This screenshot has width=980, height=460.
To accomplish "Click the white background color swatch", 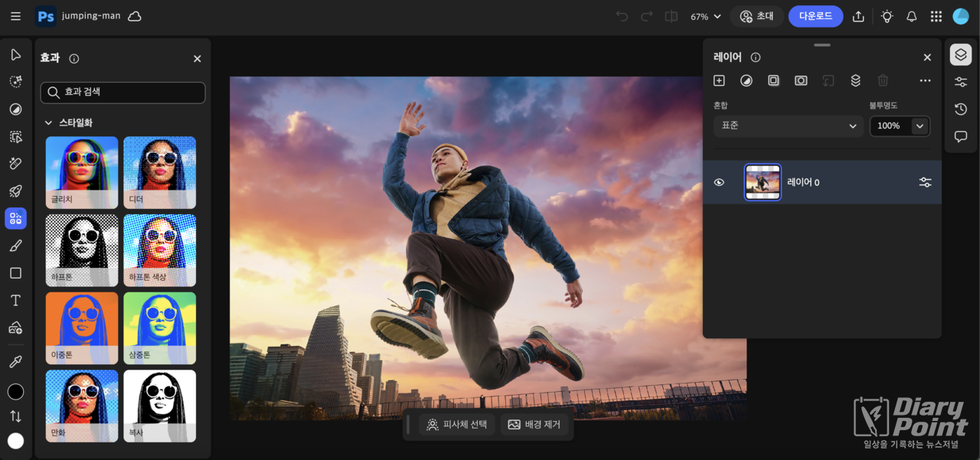I will 15,441.
